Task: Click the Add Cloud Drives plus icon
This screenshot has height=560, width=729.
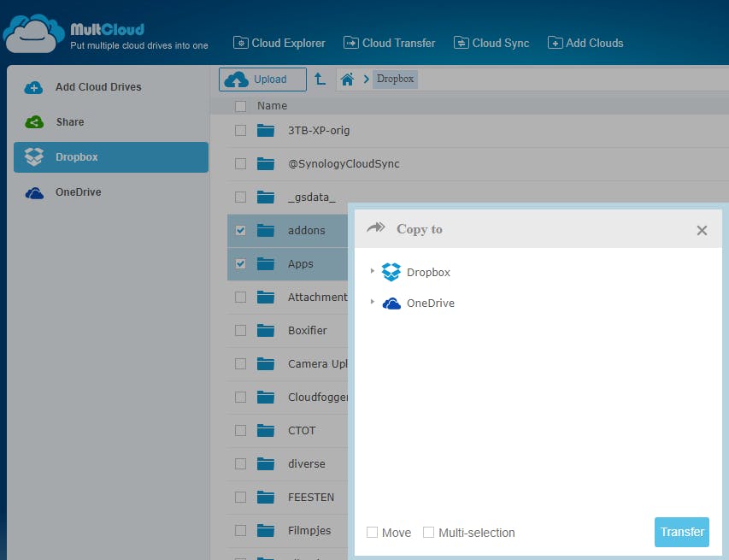Action: pos(34,87)
